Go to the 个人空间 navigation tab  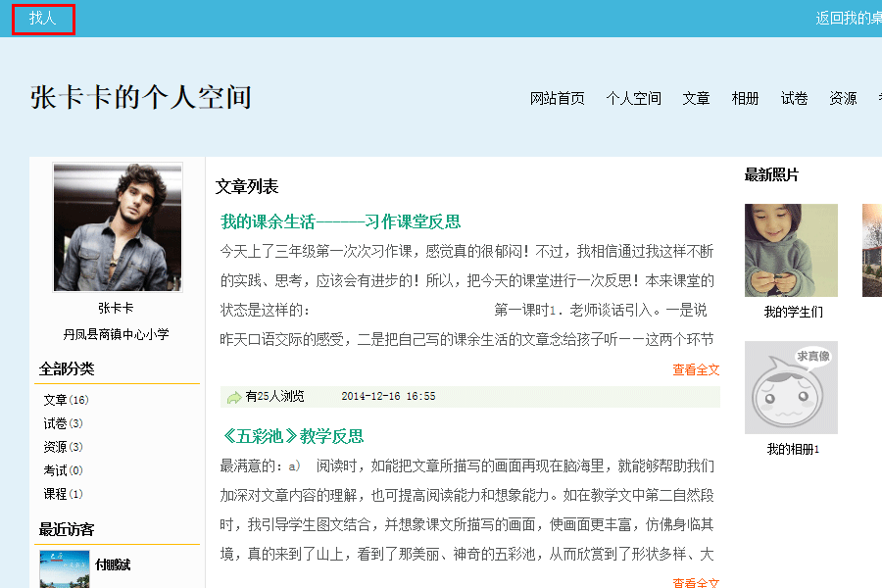coord(633,98)
